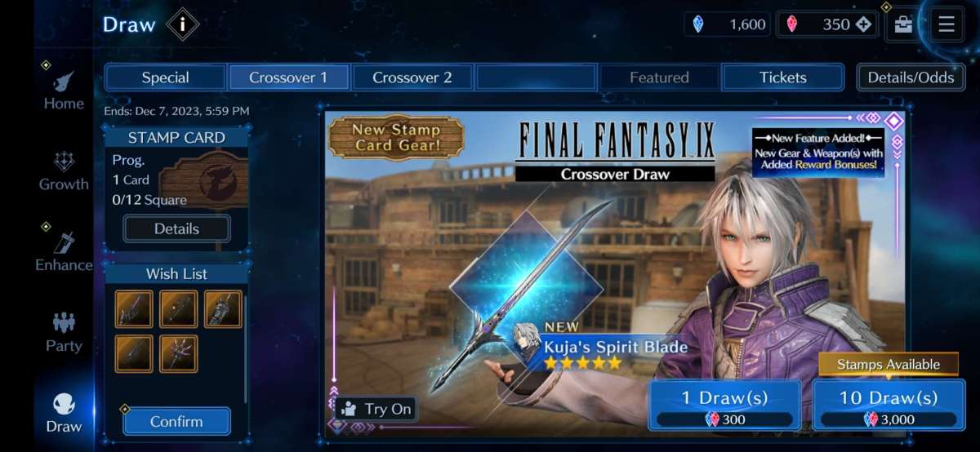Open the Growth sidebar section

[64, 171]
